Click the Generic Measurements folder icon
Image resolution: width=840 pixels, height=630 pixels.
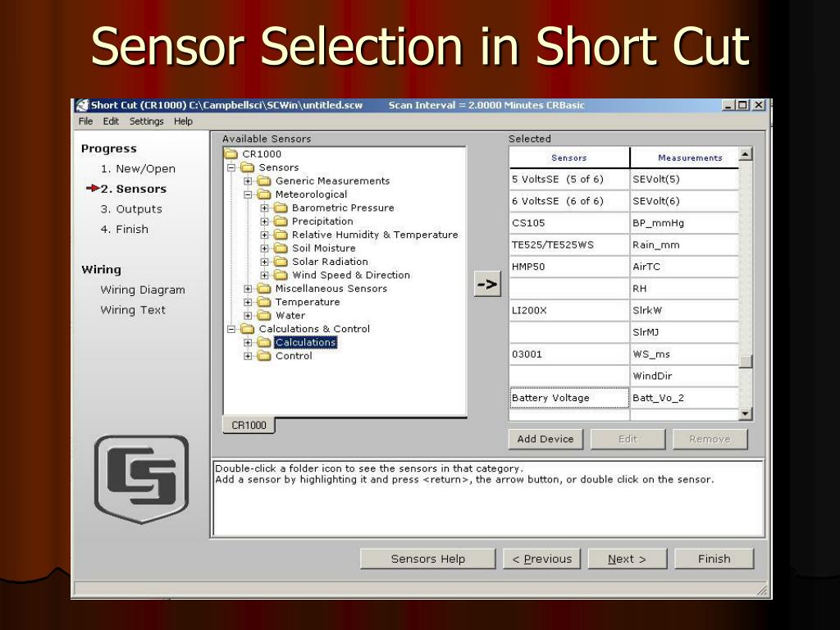click(264, 181)
